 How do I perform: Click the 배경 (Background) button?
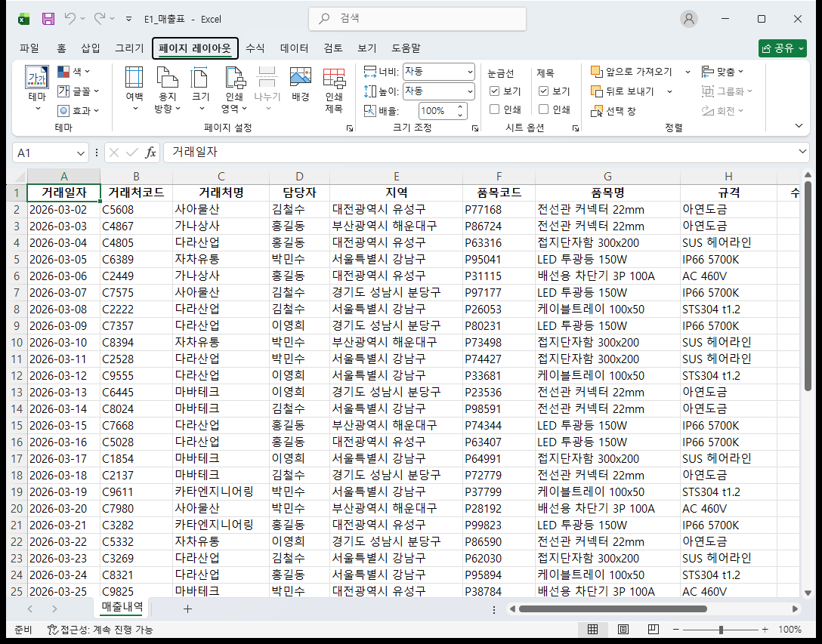click(301, 84)
